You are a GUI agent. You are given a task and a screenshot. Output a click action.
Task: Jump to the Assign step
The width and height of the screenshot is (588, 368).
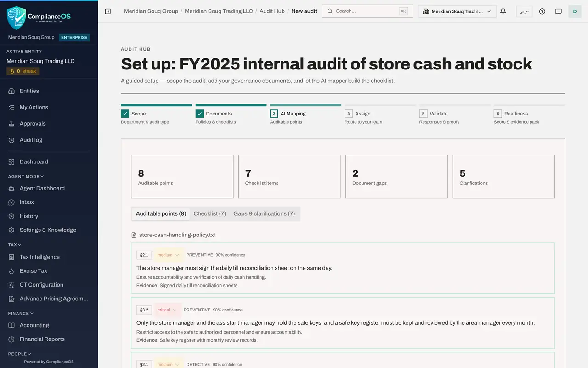point(380,115)
